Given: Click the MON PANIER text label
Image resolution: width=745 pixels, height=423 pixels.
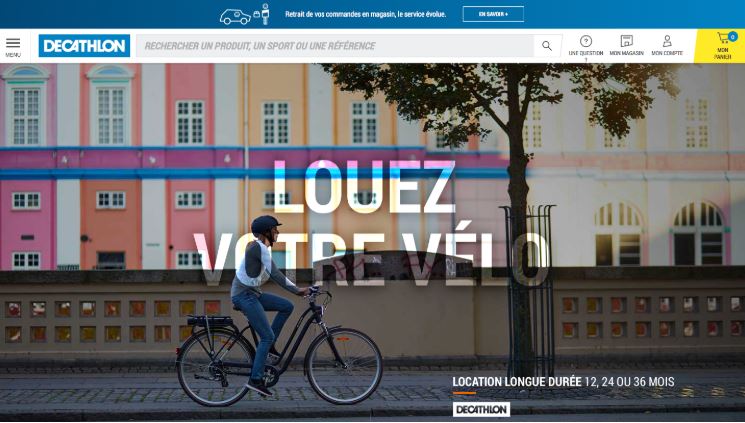Looking at the screenshot, I should [x=723, y=53].
